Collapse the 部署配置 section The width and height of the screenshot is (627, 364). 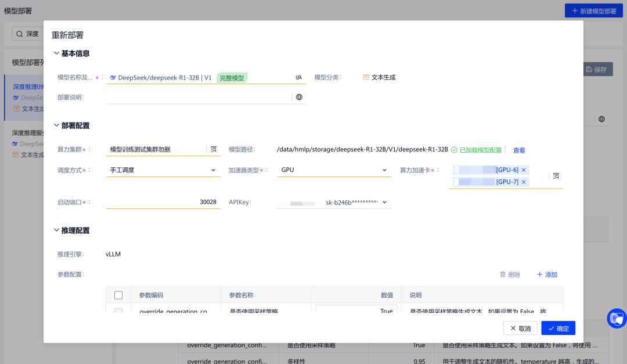pyautogui.click(x=56, y=125)
